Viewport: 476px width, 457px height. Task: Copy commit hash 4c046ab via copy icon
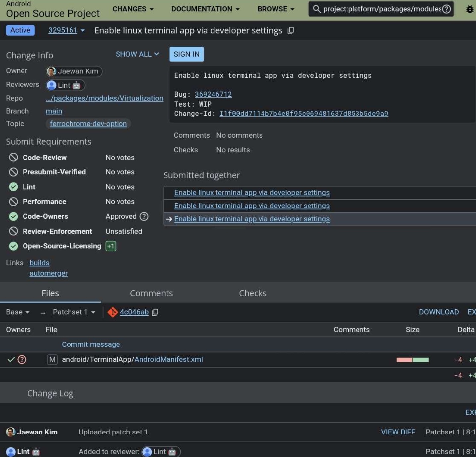155,312
